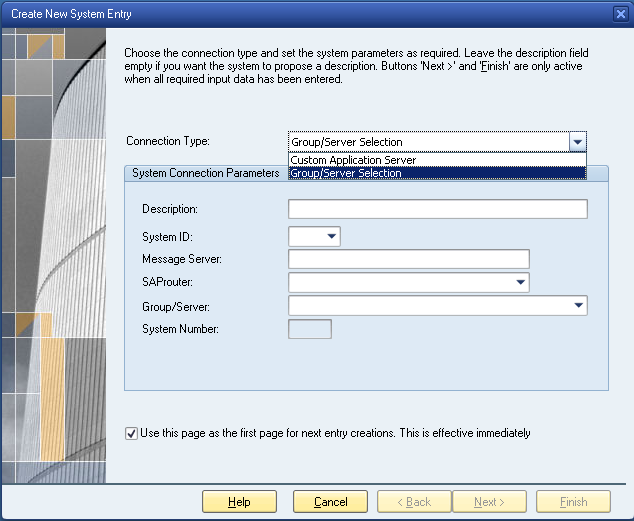This screenshot has height=521, width=634.
Task: Click the Help button
Action: (x=239, y=502)
